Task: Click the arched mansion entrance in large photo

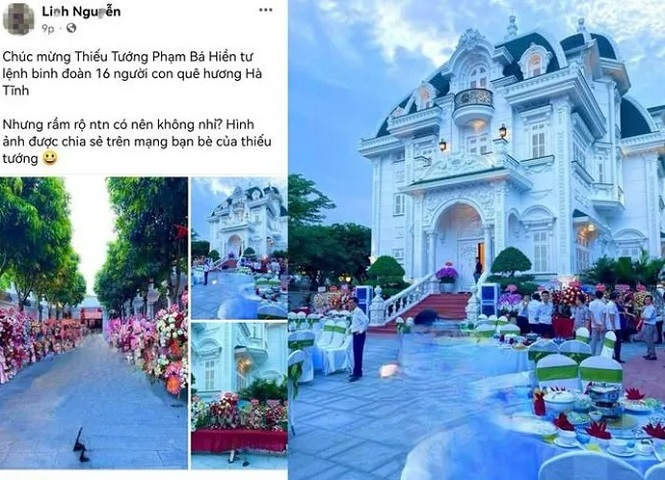Action: tap(459, 240)
